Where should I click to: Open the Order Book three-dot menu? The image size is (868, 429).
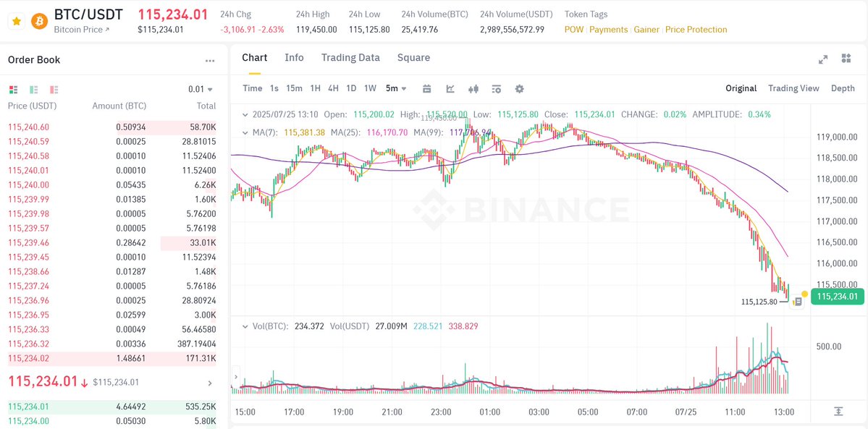[210, 61]
